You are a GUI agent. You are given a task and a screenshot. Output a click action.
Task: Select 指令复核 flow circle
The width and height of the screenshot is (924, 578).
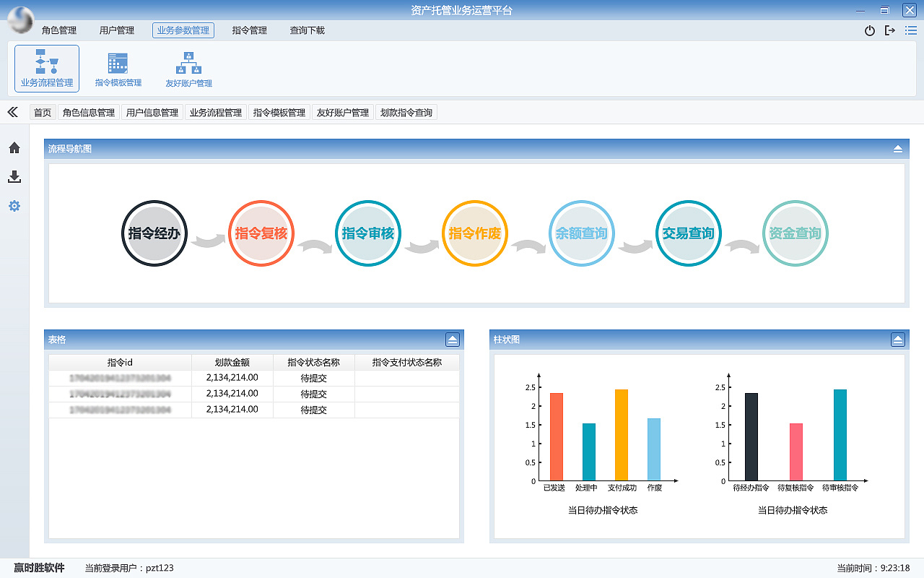point(261,233)
